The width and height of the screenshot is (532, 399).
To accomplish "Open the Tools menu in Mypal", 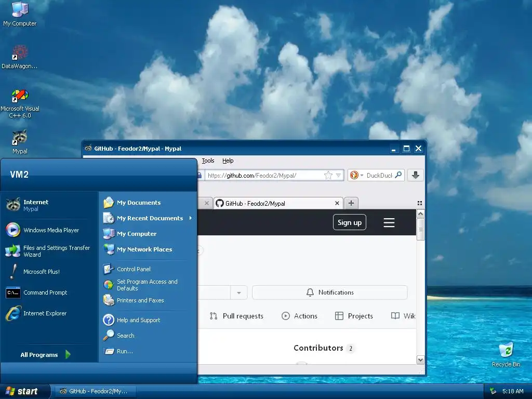I will (208, 161).
